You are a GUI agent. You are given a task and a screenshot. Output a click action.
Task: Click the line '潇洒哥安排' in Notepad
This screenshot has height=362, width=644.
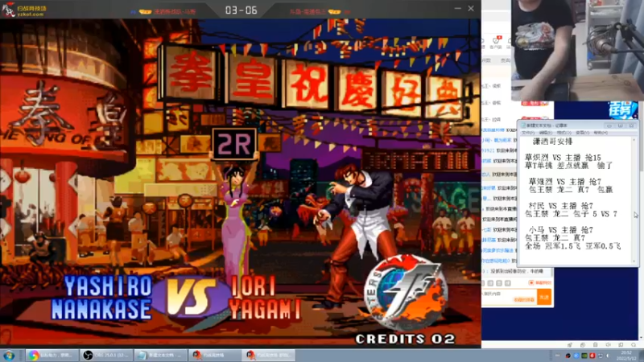point(552,142)
